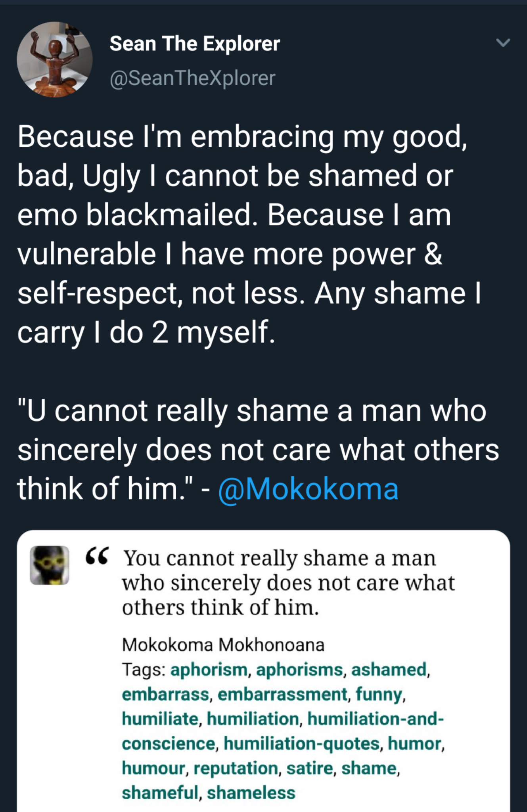Viewport: 527px width, 812px height.
Task: Open the @SeanTheXplorer handle
Action: coord(192,78)
